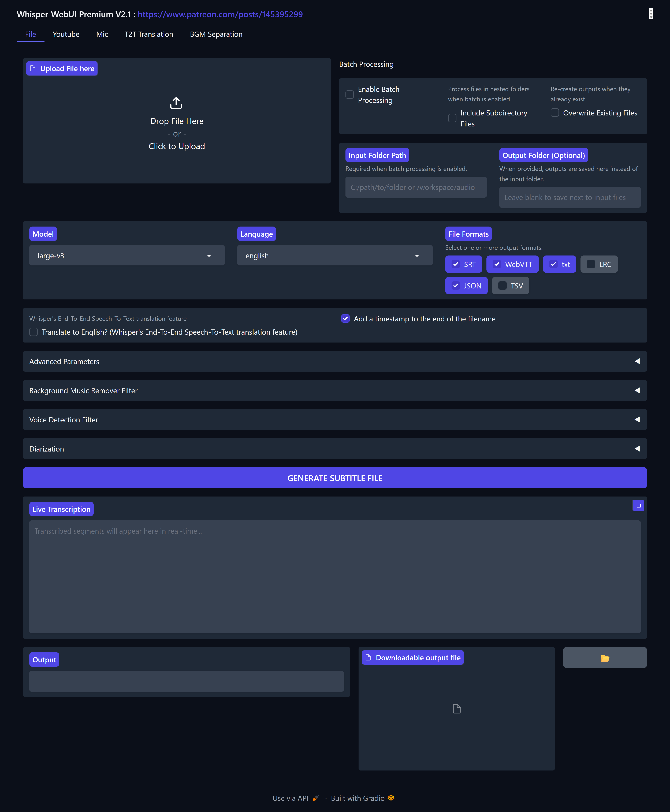The height and width of the screenshot is (812, 670).
Task: Switch to the Youtube tab
Action: 66,34
